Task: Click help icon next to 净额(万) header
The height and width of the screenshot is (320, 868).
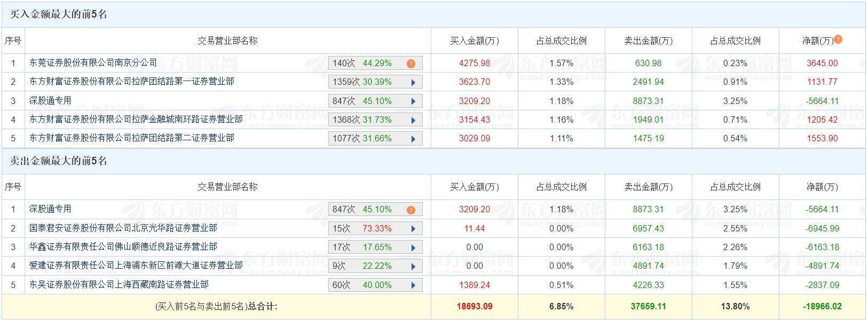Action: [x=838, y=39]
